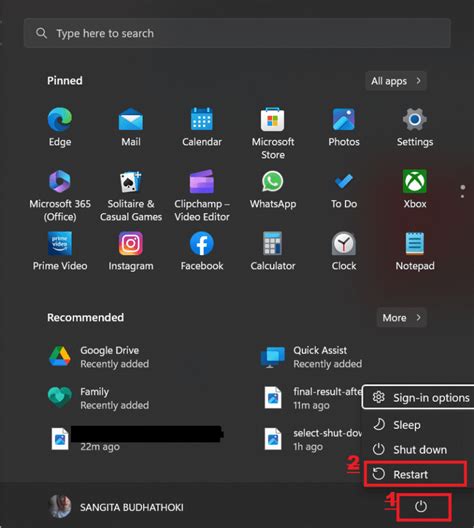Viewport: 474px width, 528px height.
Task: Show More recommended items
Action: [x=402, y=318]
